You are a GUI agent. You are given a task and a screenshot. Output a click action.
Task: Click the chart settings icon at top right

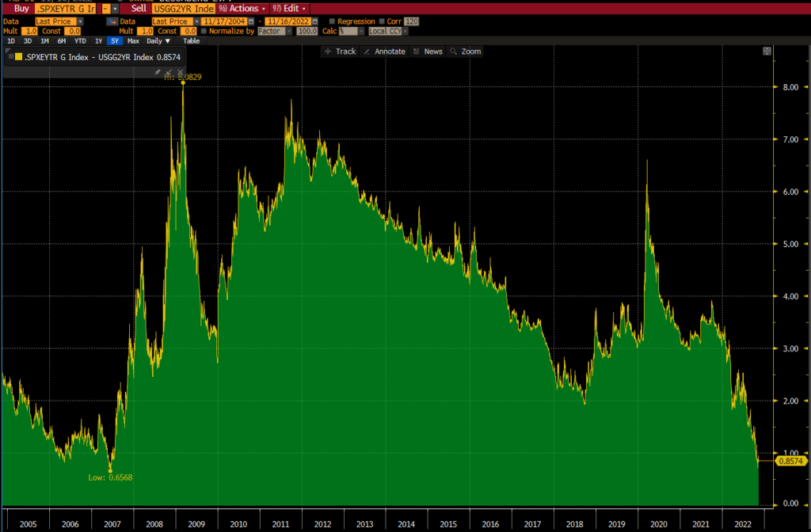tap(767, 51)
